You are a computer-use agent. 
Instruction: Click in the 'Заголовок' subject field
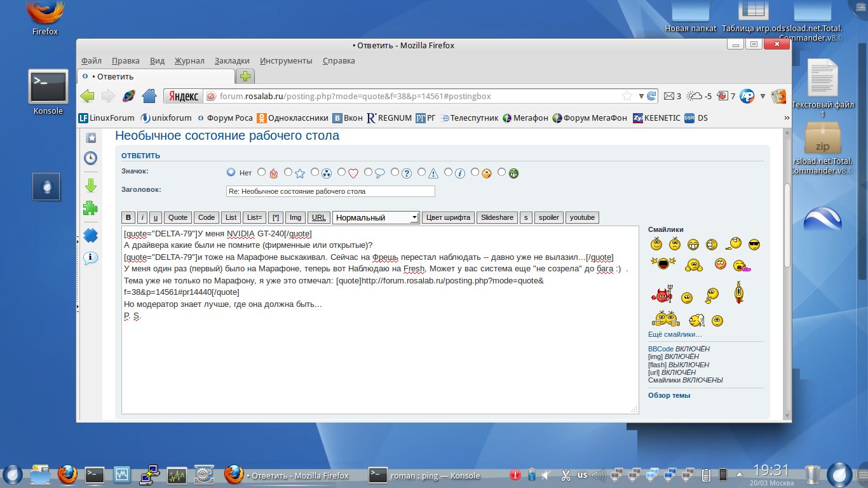(330, 191)
